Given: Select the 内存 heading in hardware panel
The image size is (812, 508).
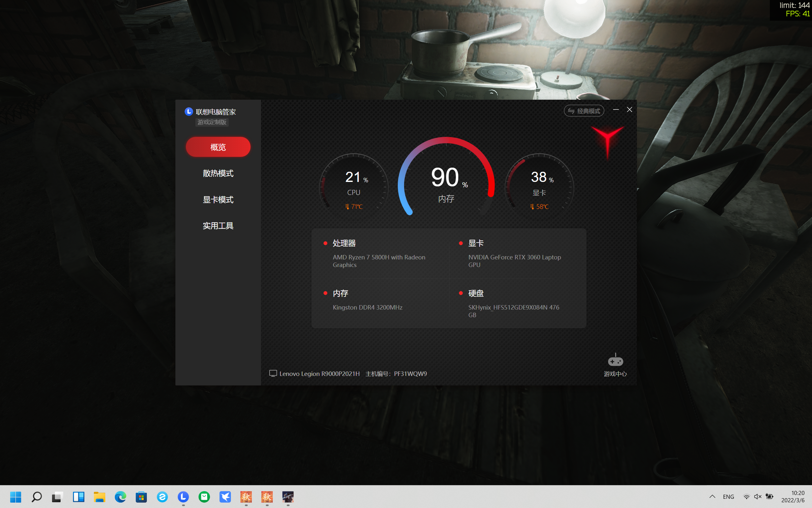Looking at the screenshot, I should [340, 293].
